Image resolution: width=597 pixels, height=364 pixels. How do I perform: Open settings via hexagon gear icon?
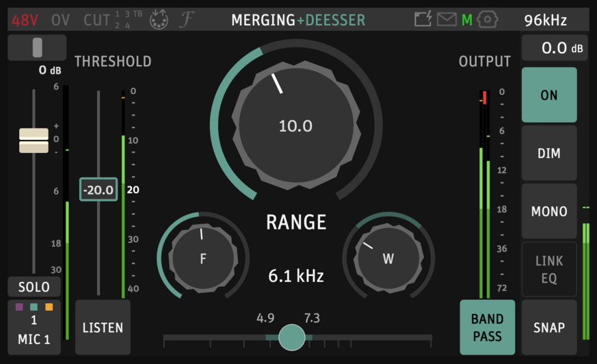pos(488,19)
